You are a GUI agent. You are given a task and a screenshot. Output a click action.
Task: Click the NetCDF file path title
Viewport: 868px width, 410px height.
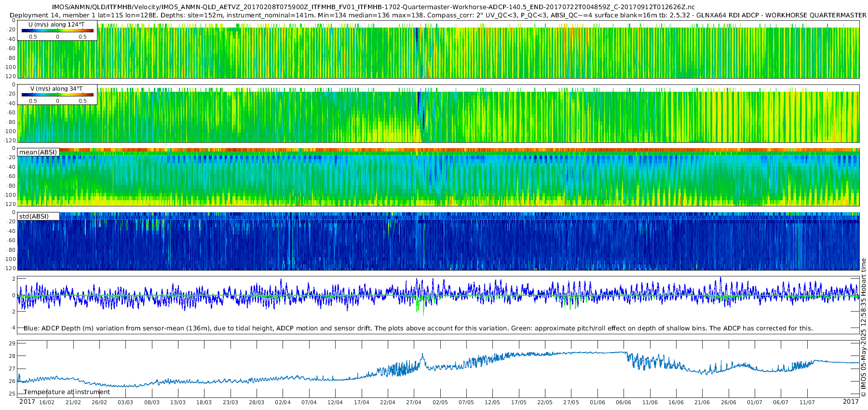(x=374, y=7)
